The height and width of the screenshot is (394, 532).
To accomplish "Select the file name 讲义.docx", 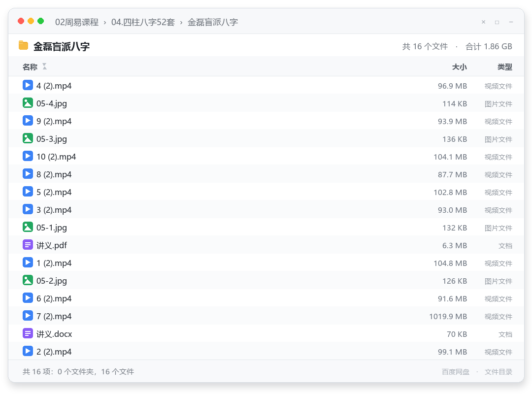I will pyautogui.click(x=54, y=334).
